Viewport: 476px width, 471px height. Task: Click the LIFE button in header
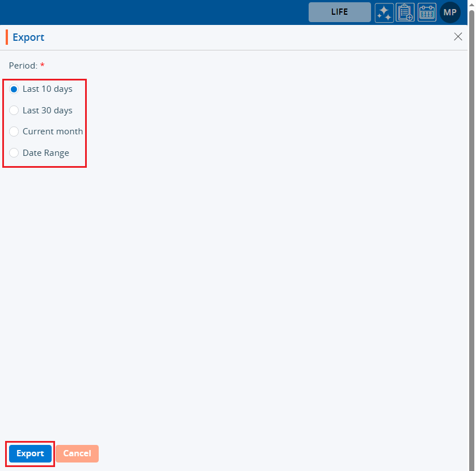point(339,12)
